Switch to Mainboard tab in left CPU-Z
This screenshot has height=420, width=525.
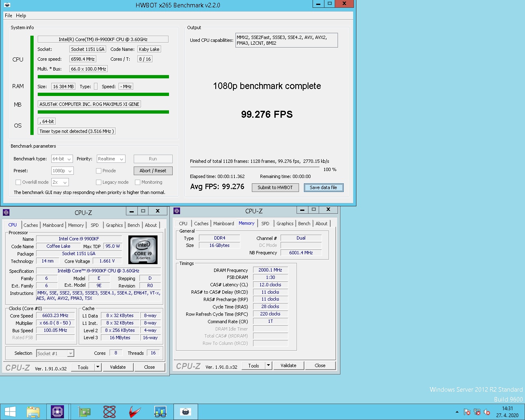53,225
